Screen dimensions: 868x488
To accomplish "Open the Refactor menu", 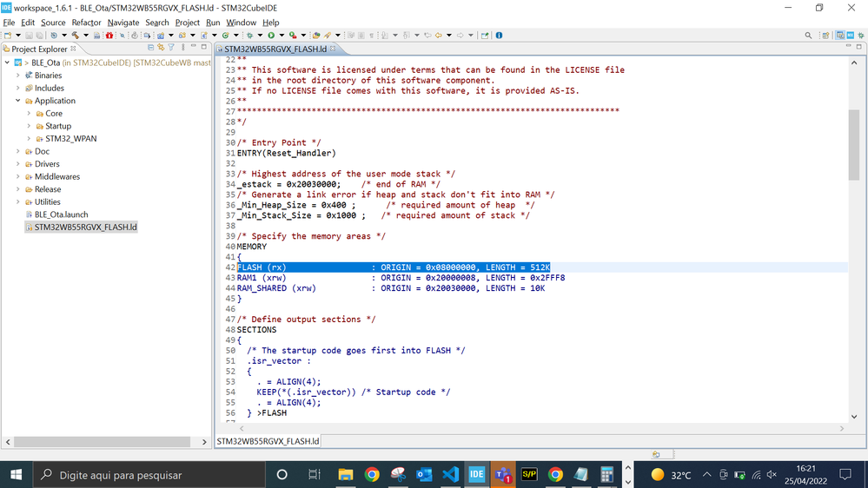I will click(86, 23).
